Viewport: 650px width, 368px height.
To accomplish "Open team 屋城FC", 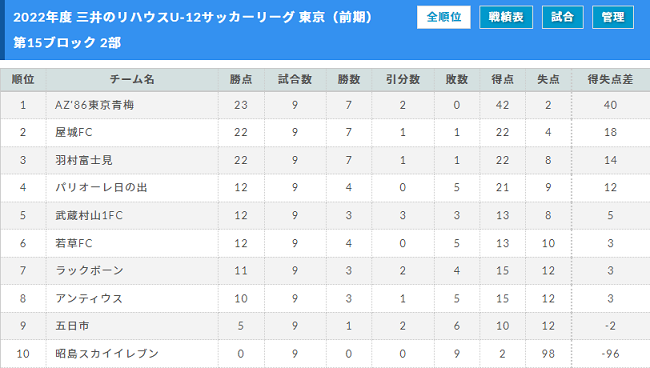I will 74,133.
